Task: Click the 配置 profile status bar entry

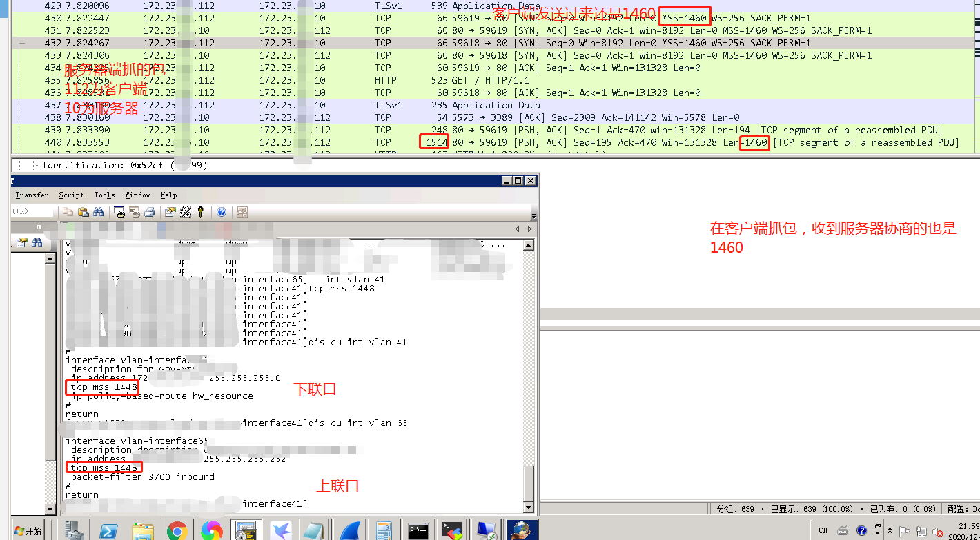Action: pyautogui.click(x=963, y=509)
